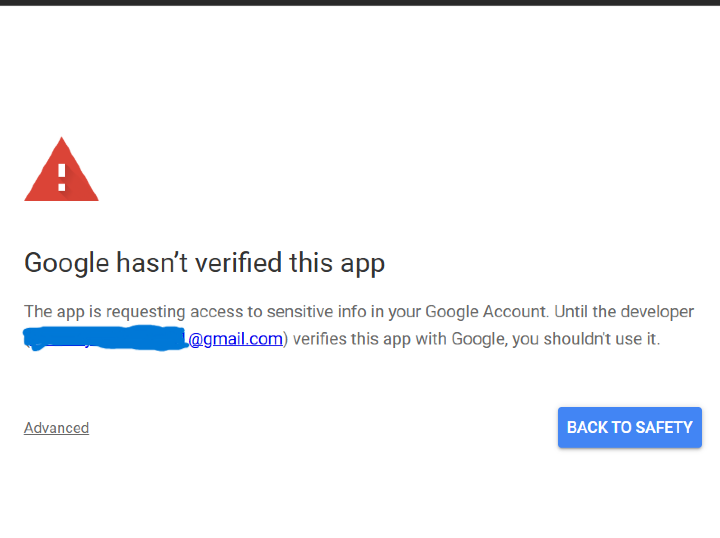
Task: Click the word "Google" in the heading
Action: pyautogui.click(x=66, y=263)
